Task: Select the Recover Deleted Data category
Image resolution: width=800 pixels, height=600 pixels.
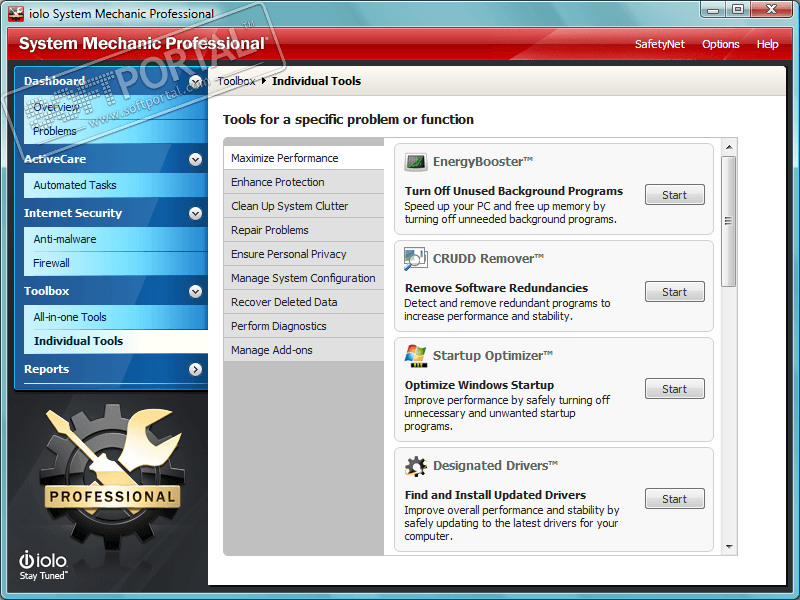Action: click(304, 302)
